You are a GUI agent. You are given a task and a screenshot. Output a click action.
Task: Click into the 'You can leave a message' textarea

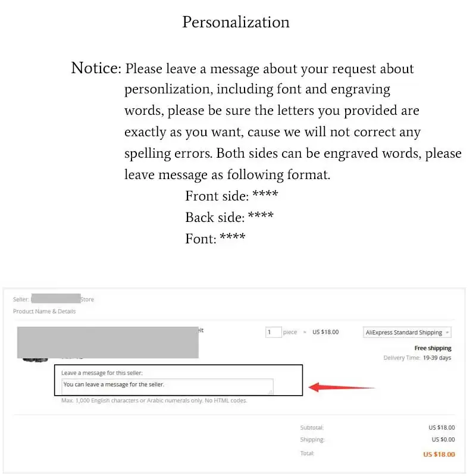167,386
